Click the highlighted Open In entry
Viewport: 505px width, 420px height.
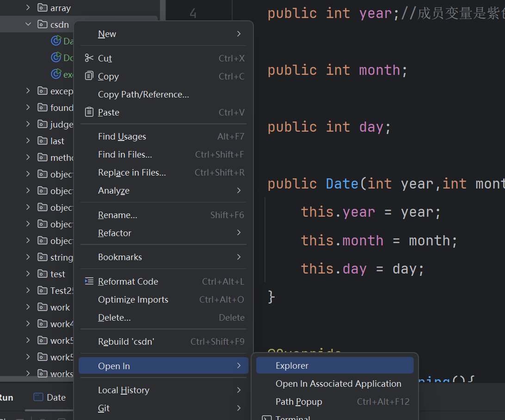point(163,365)
